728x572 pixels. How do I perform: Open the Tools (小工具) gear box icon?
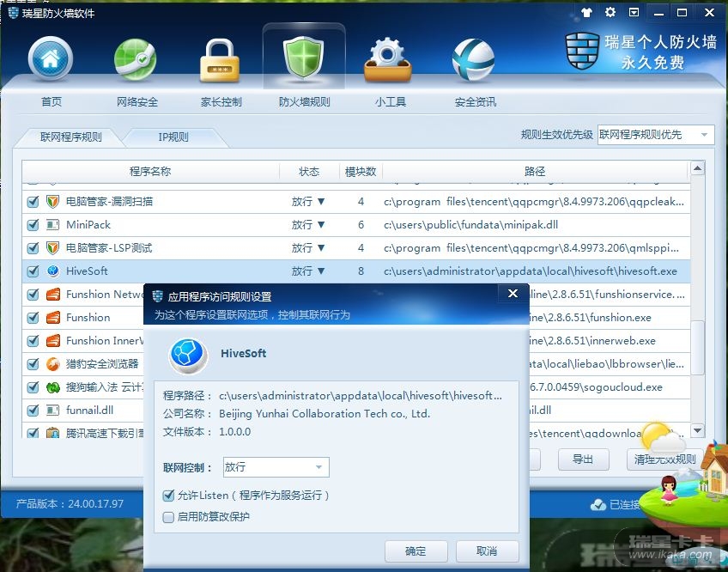388,60
